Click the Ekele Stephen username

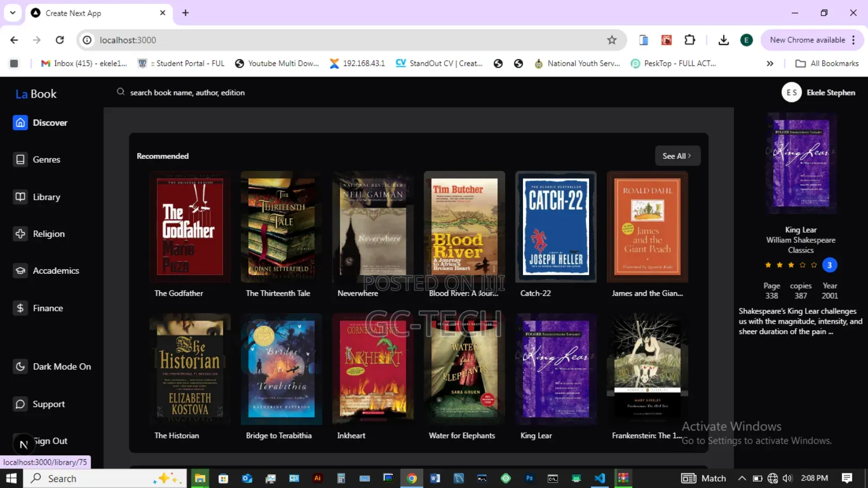coord(831,93)
